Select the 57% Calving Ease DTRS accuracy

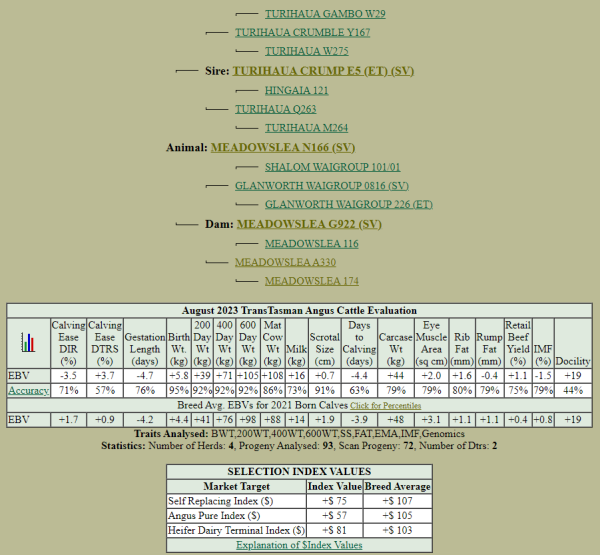coord(105,390)
